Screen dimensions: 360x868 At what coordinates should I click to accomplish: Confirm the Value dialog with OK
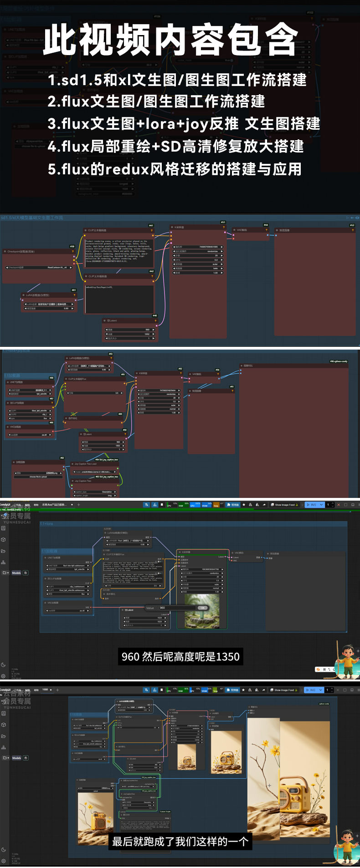click(203, 608)
